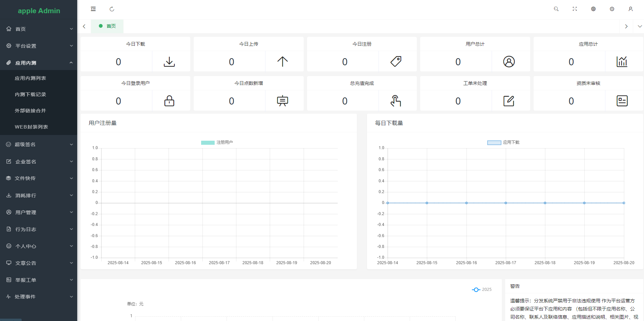Collapse the 应用内测 sidebar menu
Viewport: 644px width, 321px height.
(39, 63)
